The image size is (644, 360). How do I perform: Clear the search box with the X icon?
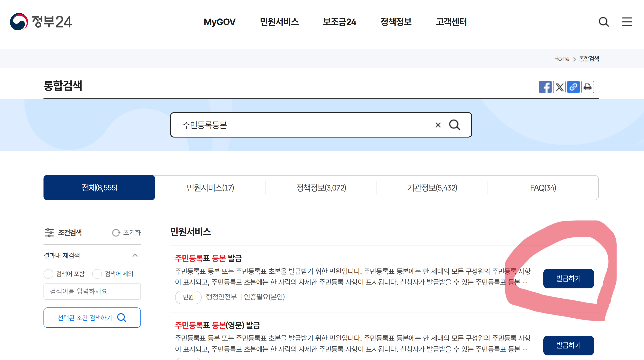pyautogui.click(x=438, y=125)
